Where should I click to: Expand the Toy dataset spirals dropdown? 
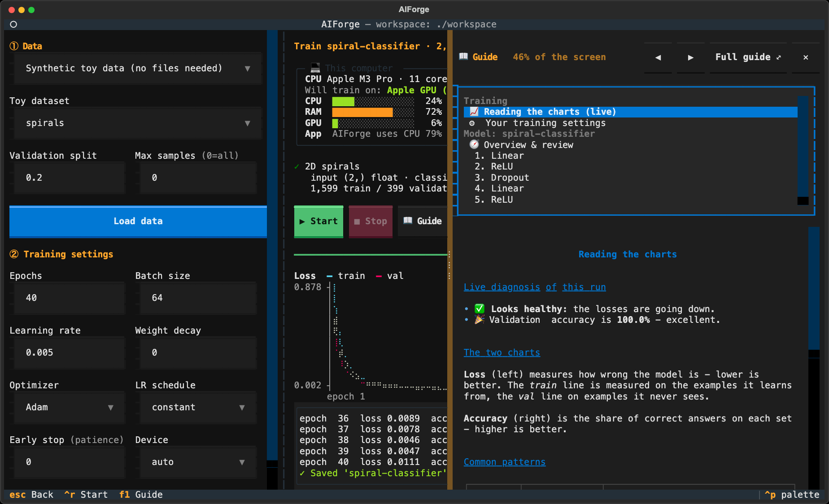[x=137, y=123]
